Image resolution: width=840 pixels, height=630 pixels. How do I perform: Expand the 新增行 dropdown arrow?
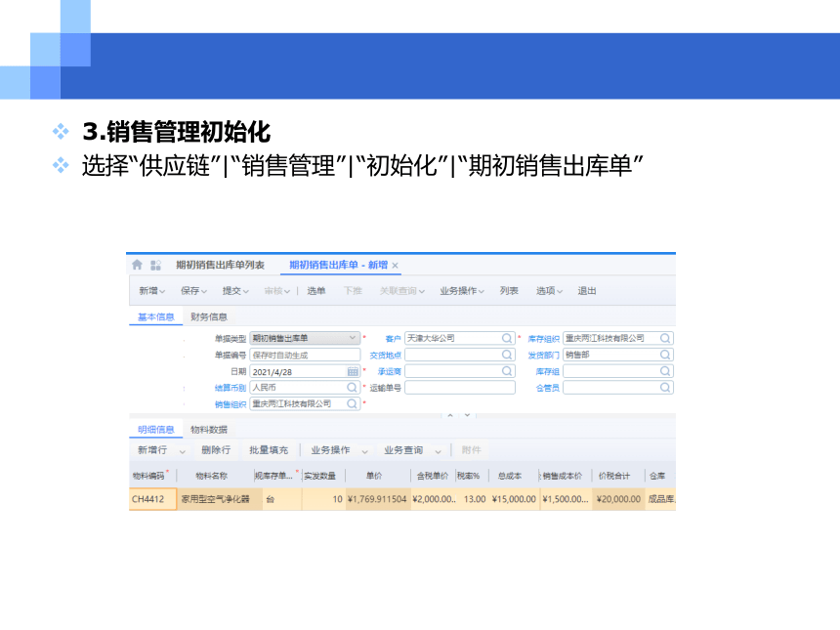[182, 451]
